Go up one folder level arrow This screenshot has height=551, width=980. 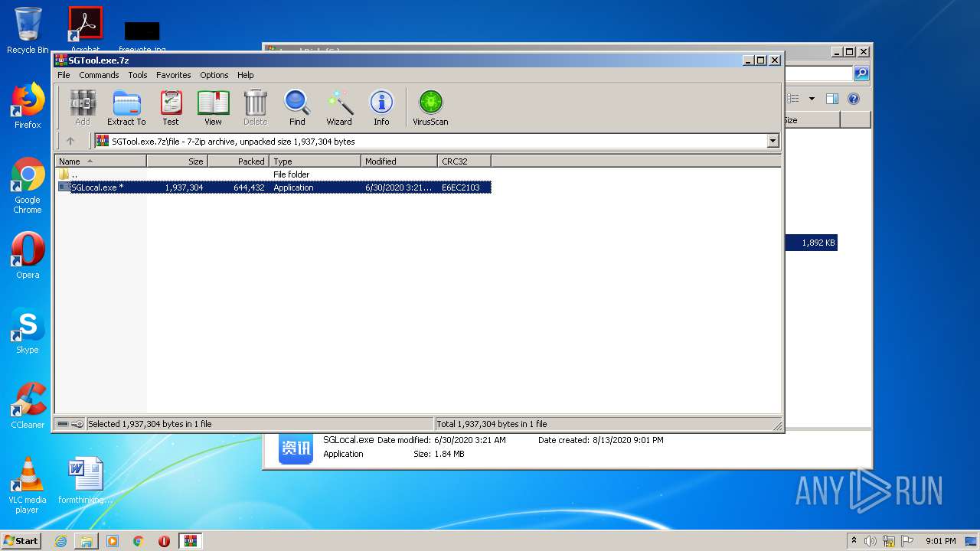click(x=70, y=141)
